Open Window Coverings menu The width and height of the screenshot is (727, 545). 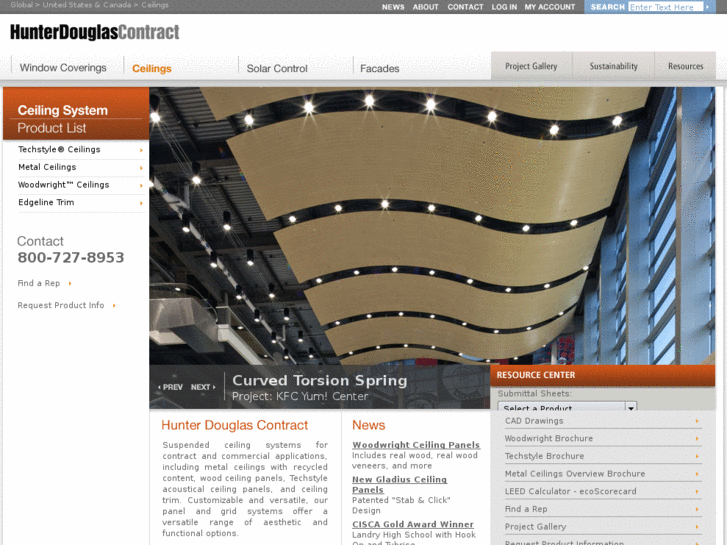pyautogui.click(x=63, y=68)
